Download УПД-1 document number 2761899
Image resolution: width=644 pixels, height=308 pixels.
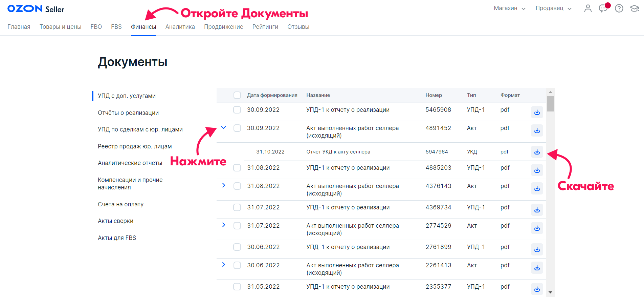pyautogui.click(x=537, y=249)
